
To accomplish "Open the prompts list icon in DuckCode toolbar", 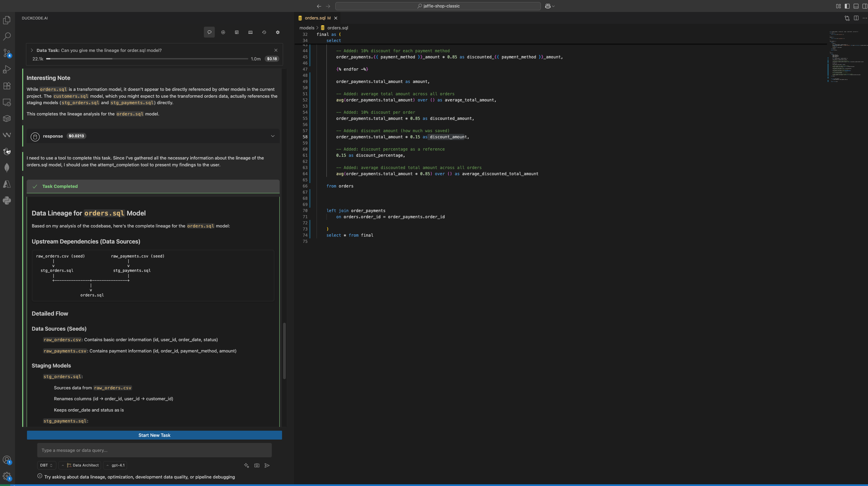I will coord(237,32).
